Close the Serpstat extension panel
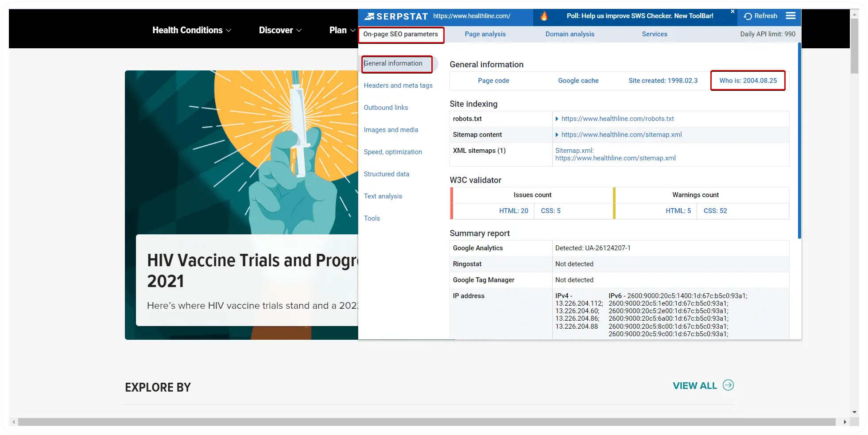868x435 pixels. [x=733, y=12]
